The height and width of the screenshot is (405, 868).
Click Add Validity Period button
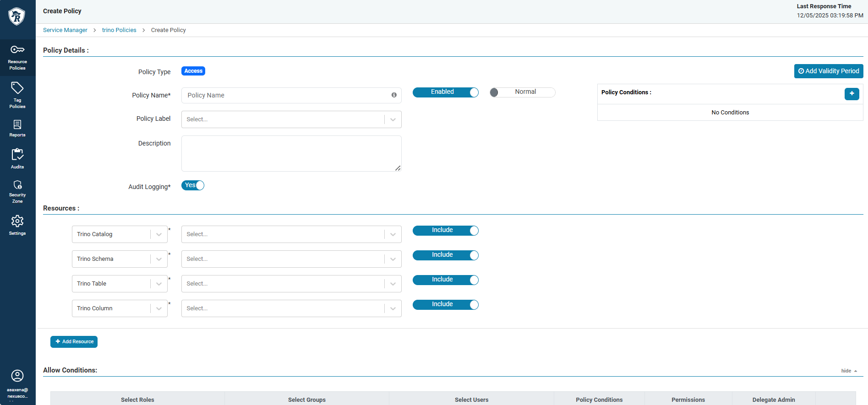[x=829, y=71]
